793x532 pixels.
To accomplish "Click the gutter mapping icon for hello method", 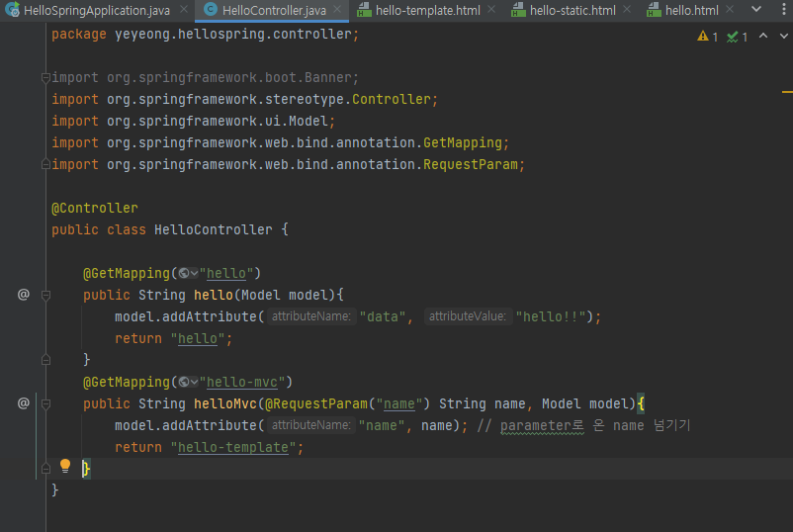I will point(24,295).
